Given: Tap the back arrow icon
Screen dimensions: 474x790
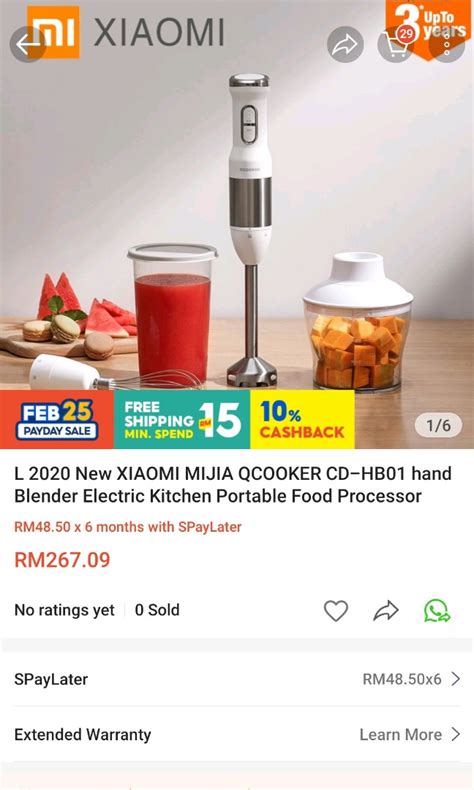Looking at the screenshot, I should [x=28, y=44].
